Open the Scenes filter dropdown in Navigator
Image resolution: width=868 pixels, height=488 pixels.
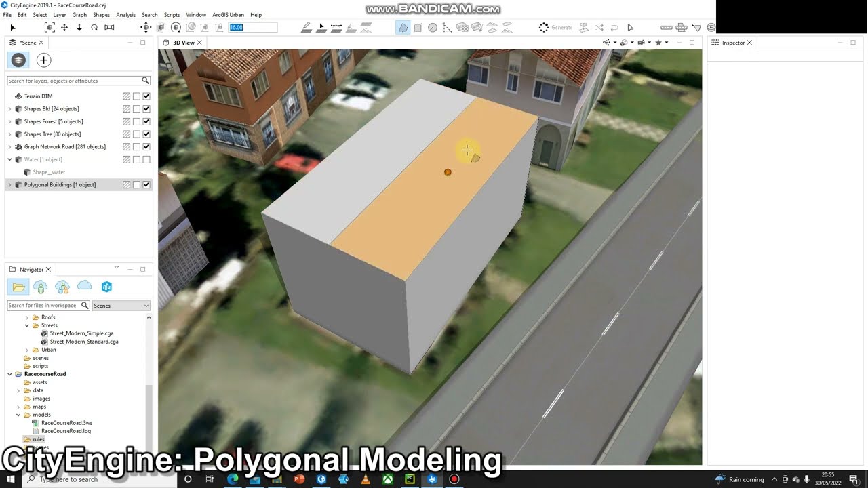(121, 306)
